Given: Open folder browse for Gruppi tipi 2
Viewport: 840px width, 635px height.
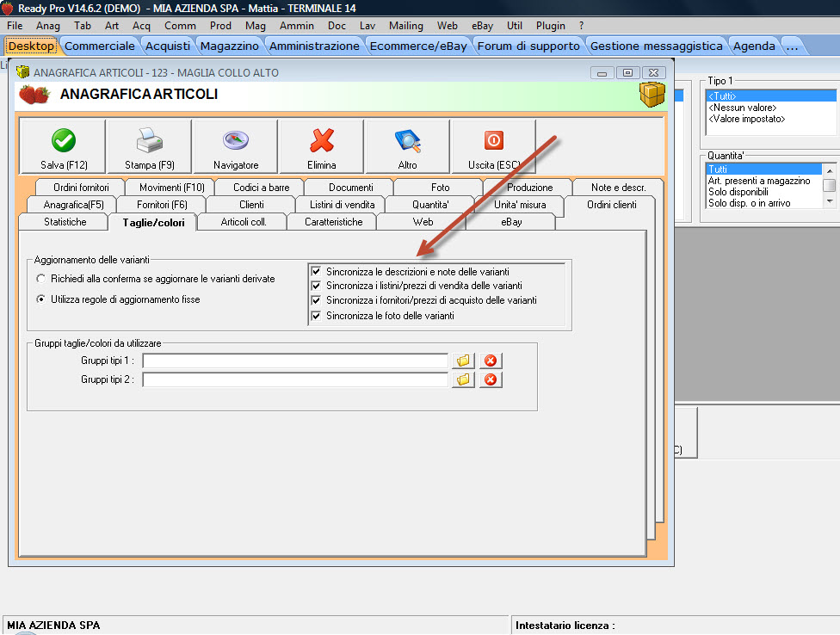Looking at the screenshot, I should pyautogui.click(x=463, y=379).
